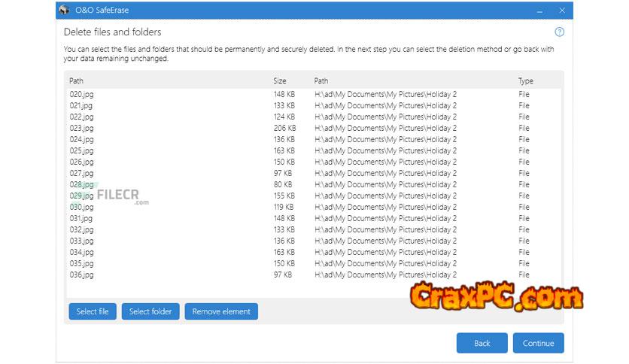
Task: Click the File type cell of 028.jpg
Action: point(524,184)
